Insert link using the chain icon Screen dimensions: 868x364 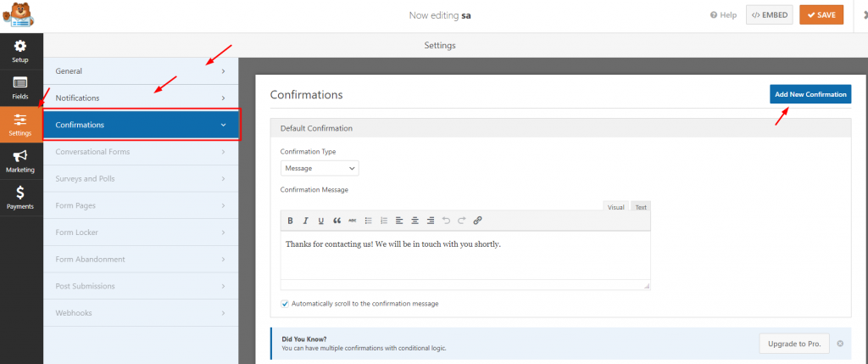point(478,221)
